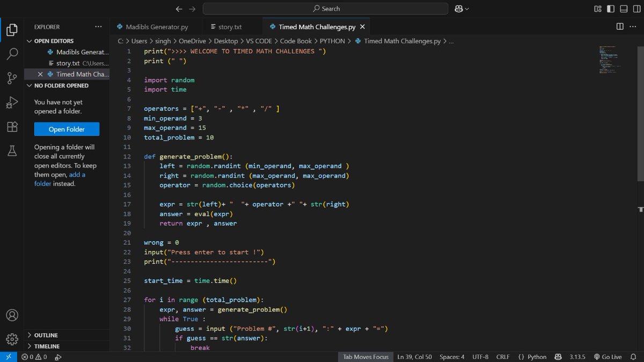Click the debug start icon in status bar

coord(58,357)
